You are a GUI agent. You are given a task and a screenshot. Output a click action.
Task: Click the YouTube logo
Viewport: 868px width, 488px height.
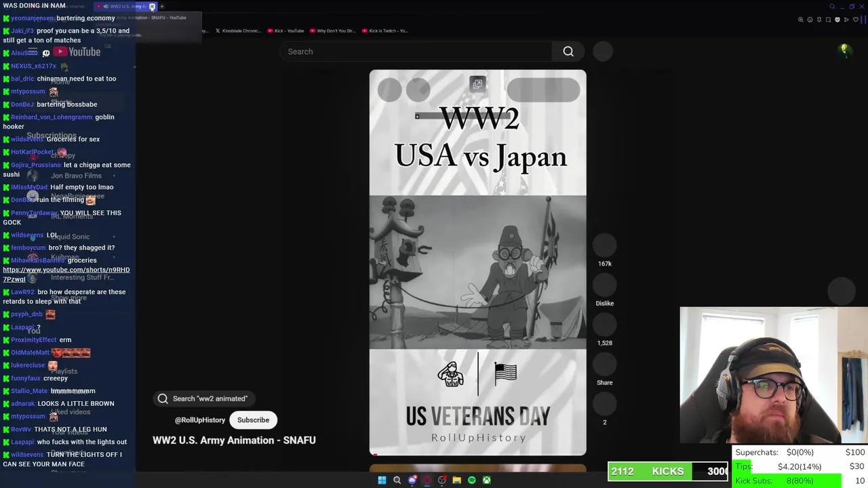(x=77, y=52)
